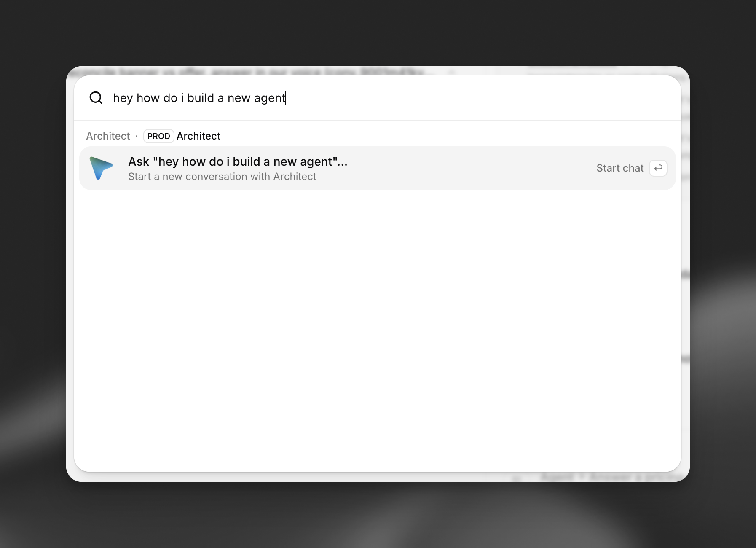Image resolution: width=756 pixels, height=548 pixels.
Task: Click the magnifying glass search icon
Action: [96, 98]
